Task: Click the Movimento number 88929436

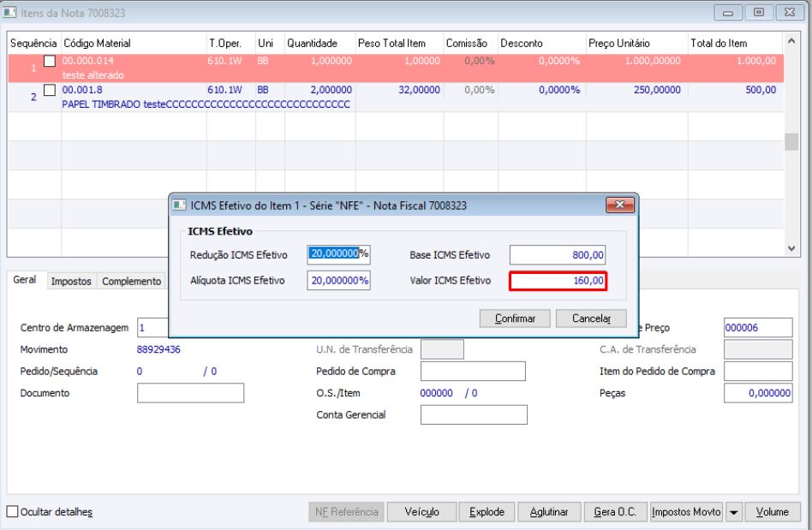Action: [158, 349]
